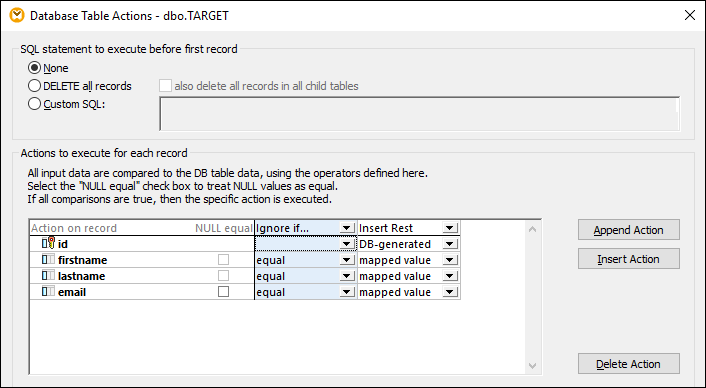Click the id primary key column icon
706x388 pixels.
(48, 244)
